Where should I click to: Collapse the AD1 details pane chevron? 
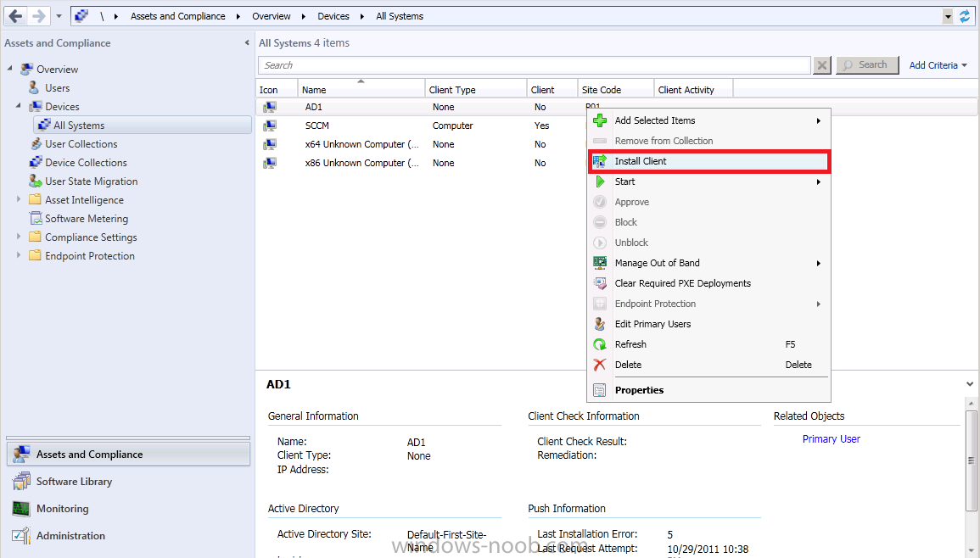[x=969, y=384]
